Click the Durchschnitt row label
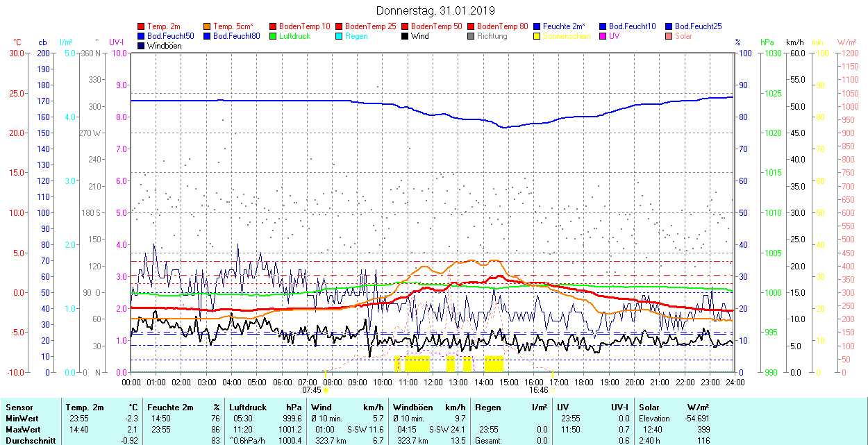Screen dimensions: 868x445 (27, 440)
